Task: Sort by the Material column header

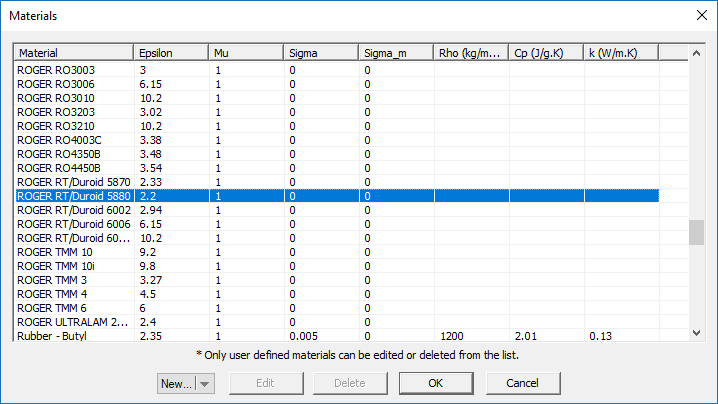Action: 73,53
